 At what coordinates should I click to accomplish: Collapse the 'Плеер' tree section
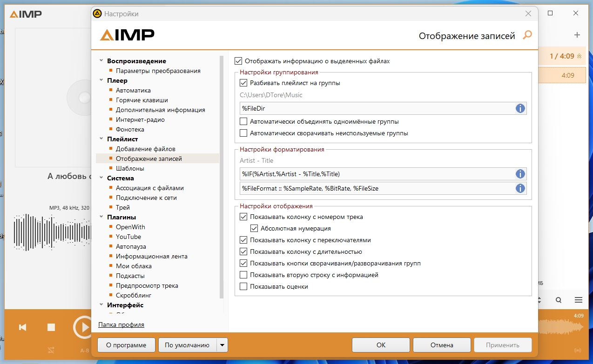pyautogui.click(x=101, y=80)
